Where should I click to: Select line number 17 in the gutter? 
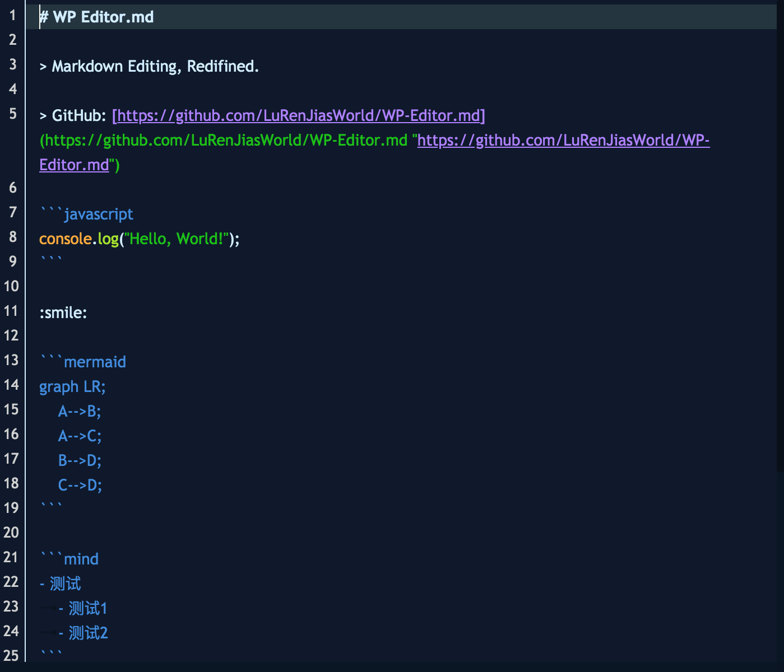tap(11, 459)
